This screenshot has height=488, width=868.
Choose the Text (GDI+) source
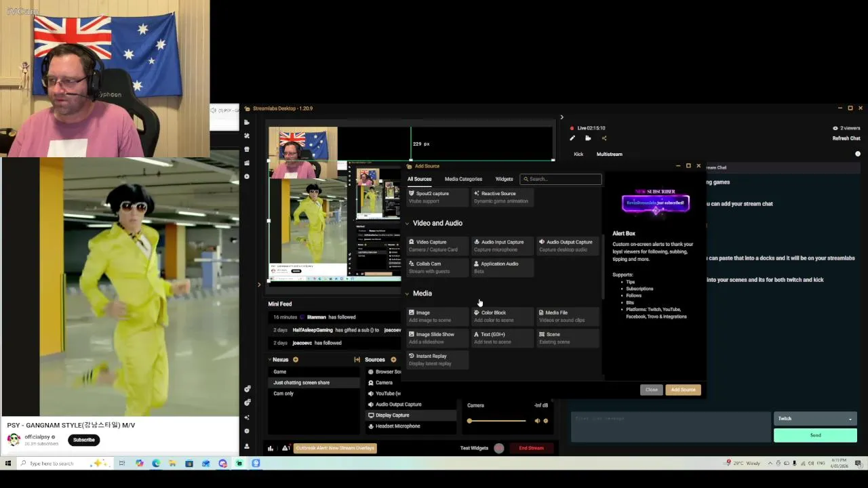point(502,338)
